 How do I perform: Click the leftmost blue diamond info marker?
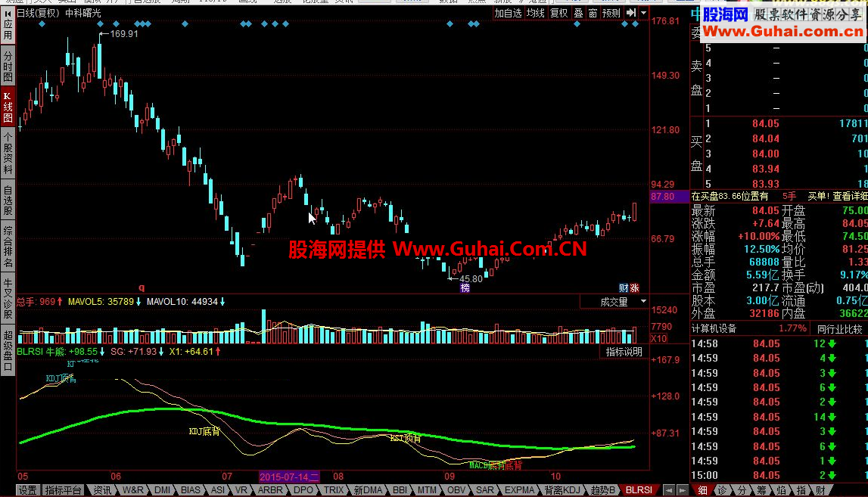pyautogui.click(x=42, y=23)
